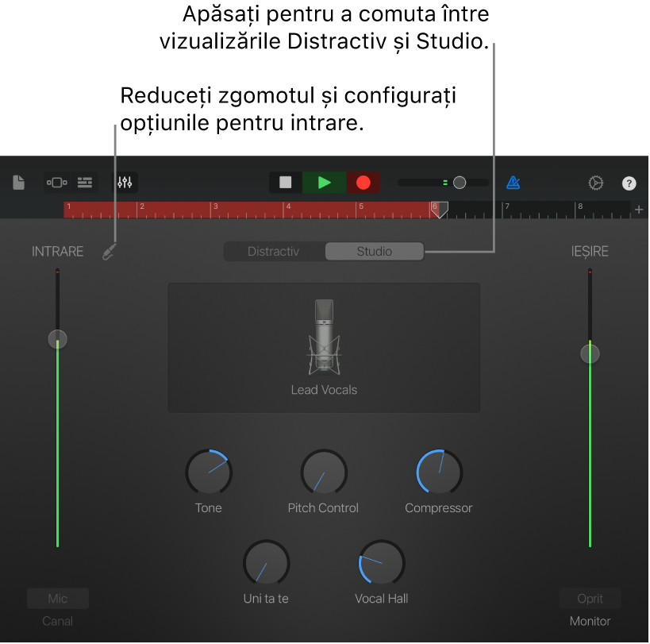Open the input settings pencil icon
Screen dimensions: 650x644
pyautogui.click(x=110, y=251)
